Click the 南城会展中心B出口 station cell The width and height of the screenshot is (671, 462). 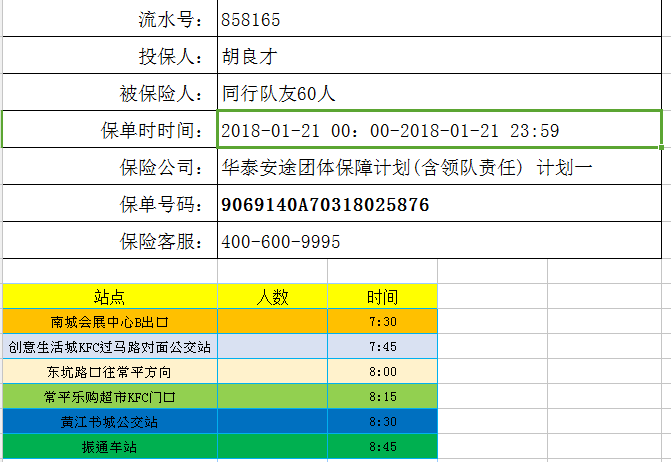click(x=110, y=321)
